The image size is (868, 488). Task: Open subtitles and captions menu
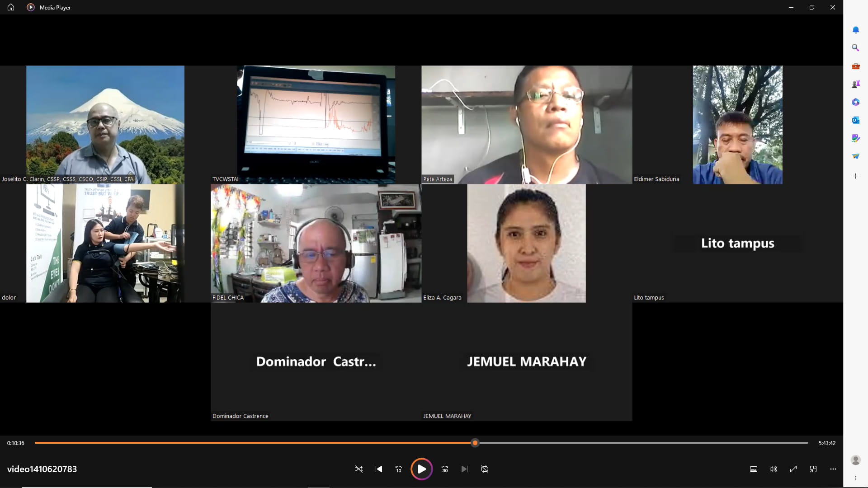pyautogui.click(x=754, y=469)
